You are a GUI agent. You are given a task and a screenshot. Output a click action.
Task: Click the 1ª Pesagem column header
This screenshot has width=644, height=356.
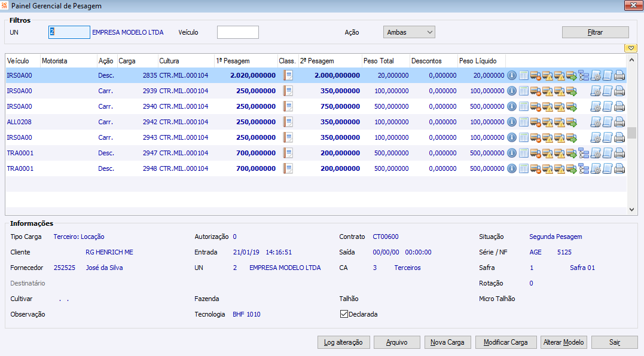click(245, 61)
